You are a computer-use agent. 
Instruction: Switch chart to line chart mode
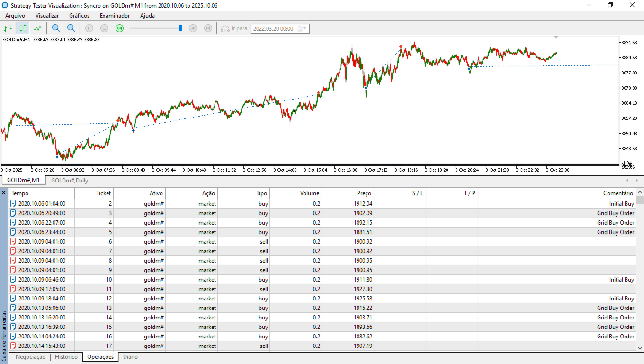(x=38, y=28)
